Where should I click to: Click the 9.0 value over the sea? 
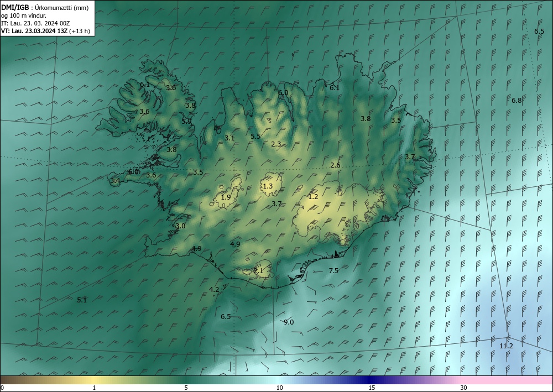tap(289, 322)
